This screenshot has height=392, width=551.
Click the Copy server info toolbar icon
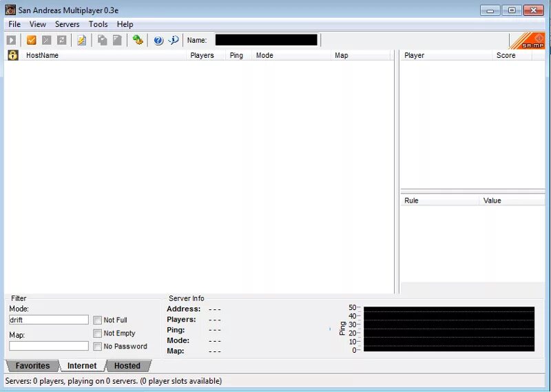pyautogui.click(x=102, y=40)
